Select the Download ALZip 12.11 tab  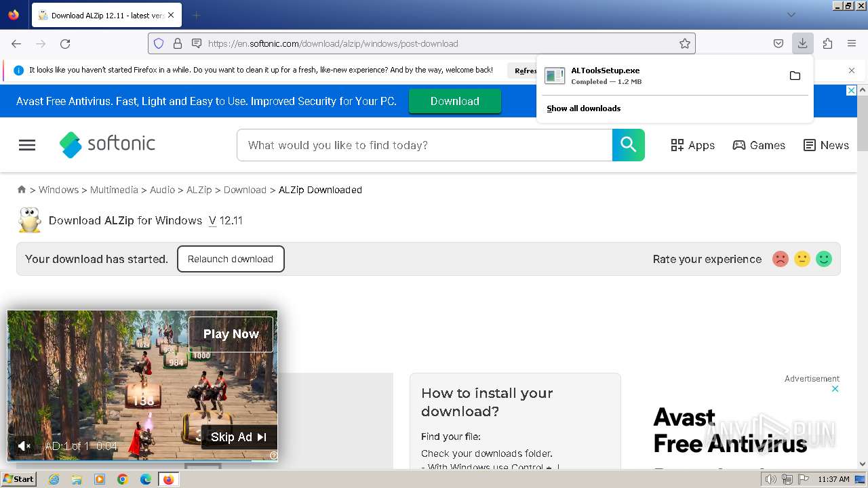(107, 15)
